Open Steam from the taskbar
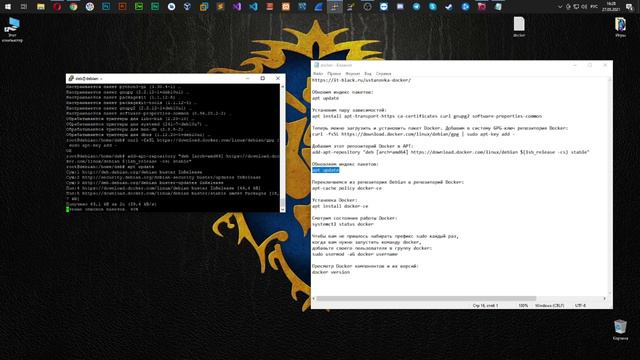 click(x=449, y=7)
